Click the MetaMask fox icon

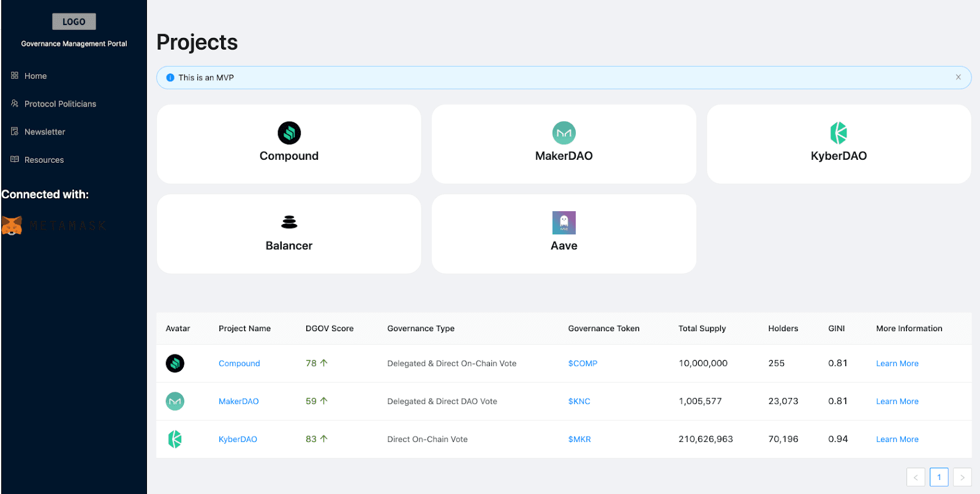12,225
